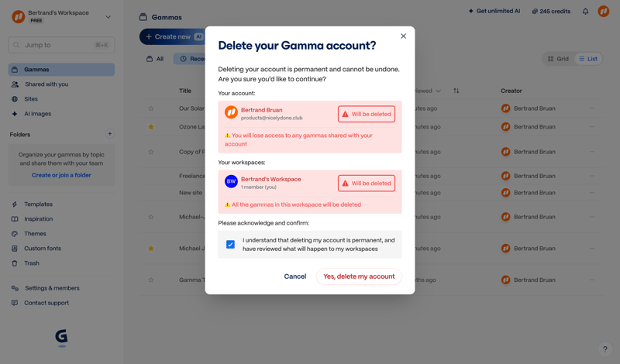
Task: Star the Gamma T row
Action: point(151,280)
